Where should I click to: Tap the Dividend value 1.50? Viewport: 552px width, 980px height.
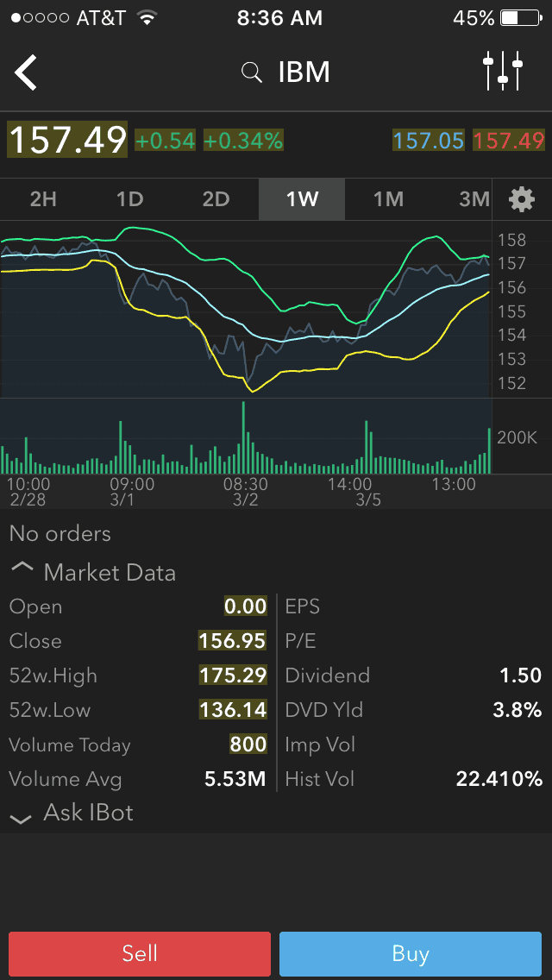[x=521, y=675]
